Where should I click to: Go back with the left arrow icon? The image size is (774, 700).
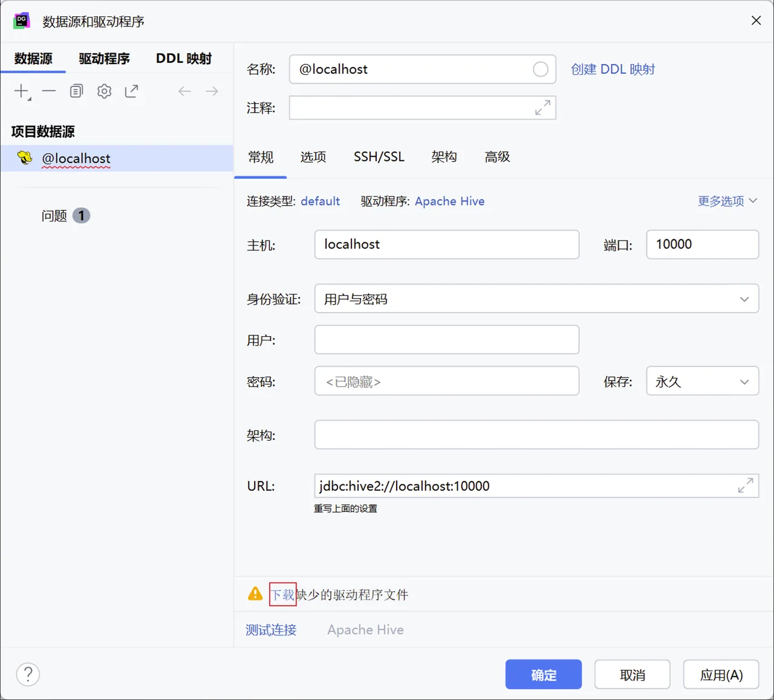184,91
